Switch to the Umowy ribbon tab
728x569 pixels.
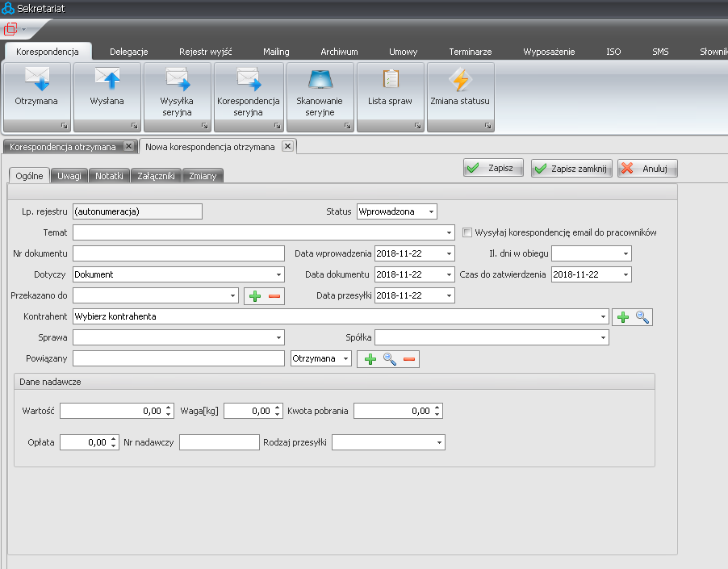[404, 52]
